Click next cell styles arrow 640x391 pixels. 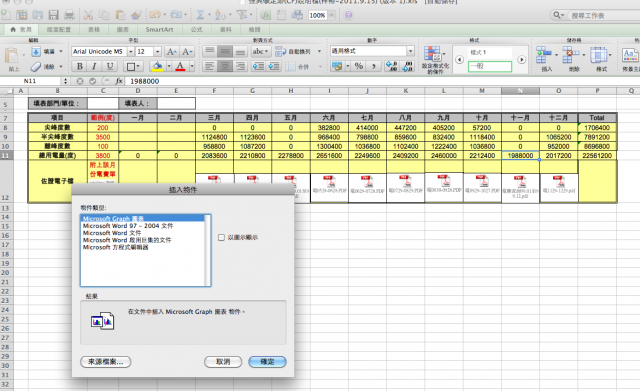tap(522, 60)
